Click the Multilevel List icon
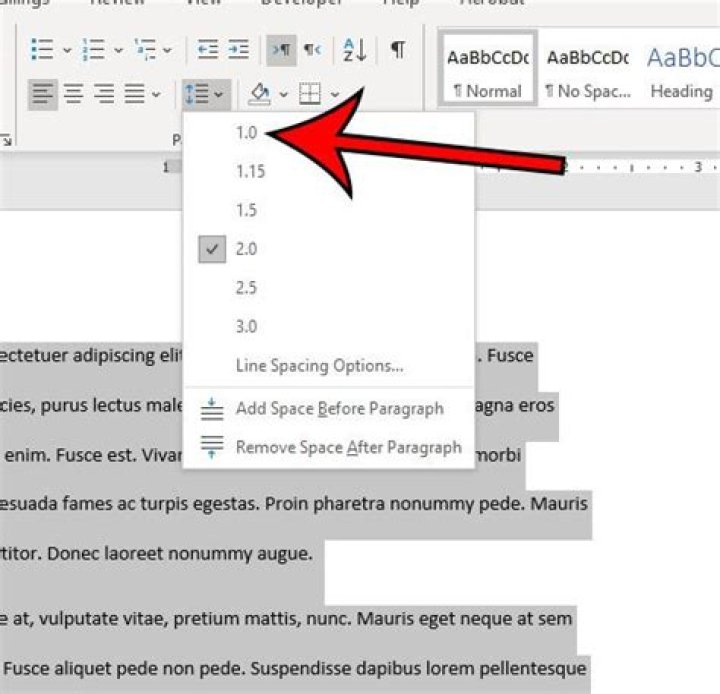720x694 pixels. (x=143, y=49)
